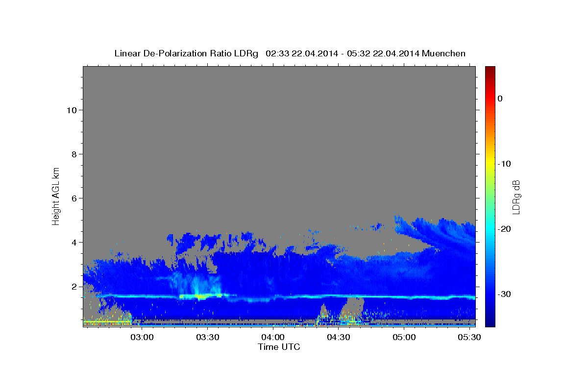Click the 05:00 time axis tick label
The height and width of the screenshot is (392, 588).
click(404, 338)
